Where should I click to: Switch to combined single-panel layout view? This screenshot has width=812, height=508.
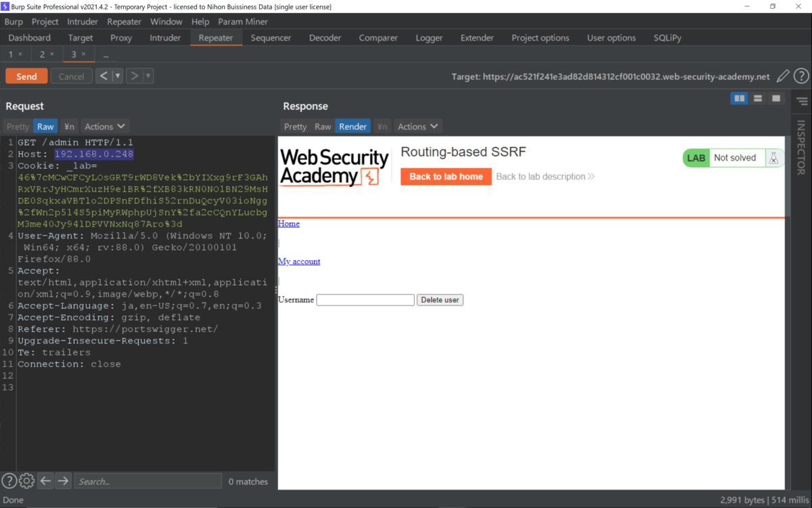[776, 99]
